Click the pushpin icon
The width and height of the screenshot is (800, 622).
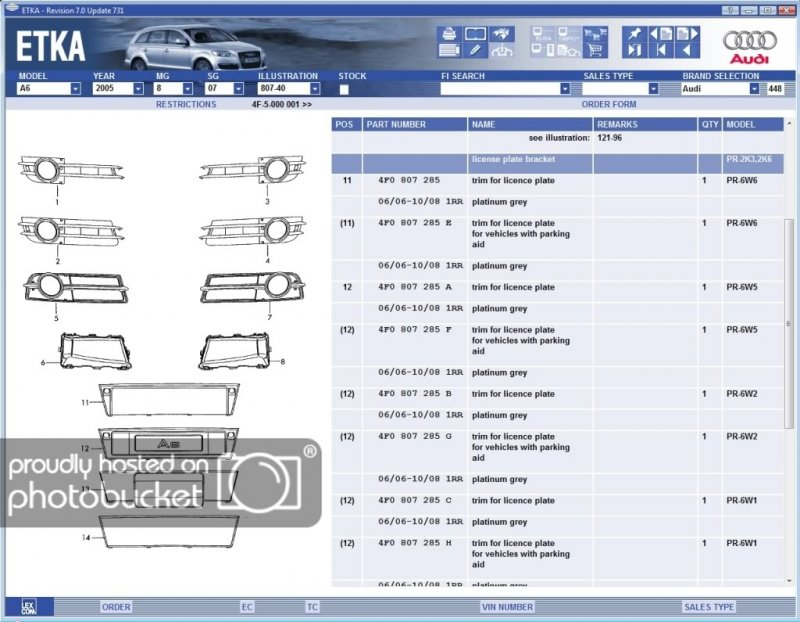[635, 33]
